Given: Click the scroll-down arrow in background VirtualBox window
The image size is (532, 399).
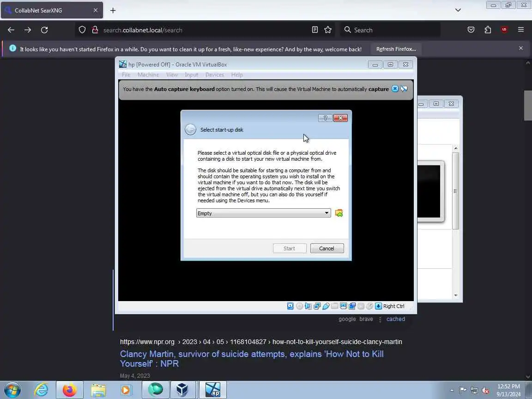Looking at the screenshot, I should point(456,295).
